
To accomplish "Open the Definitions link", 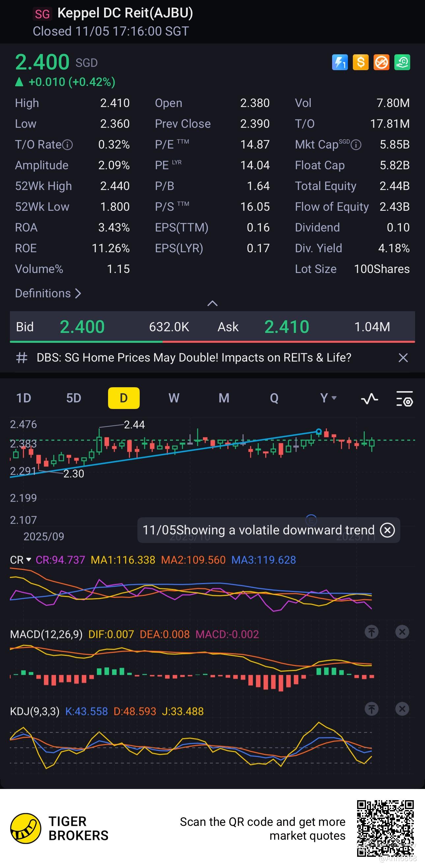I will [48, 293].
